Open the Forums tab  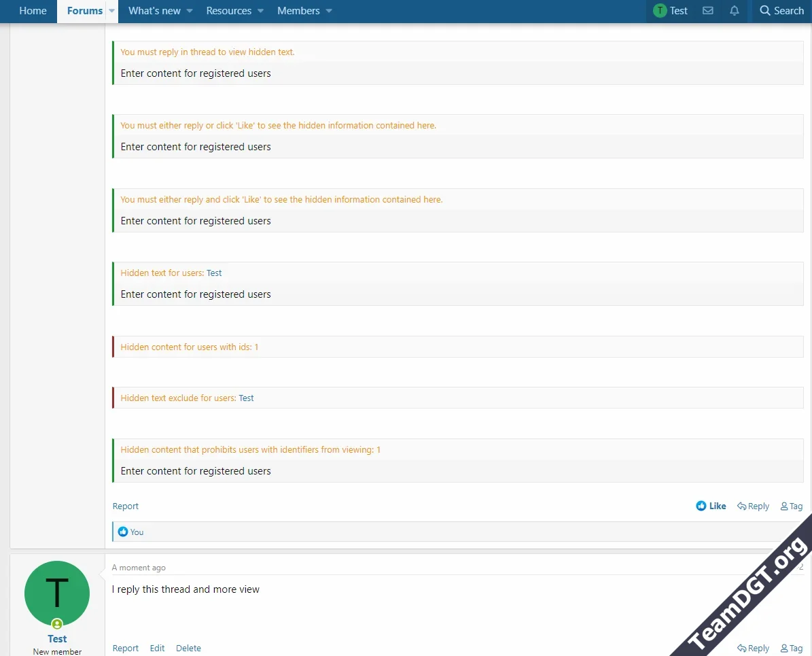84,11
